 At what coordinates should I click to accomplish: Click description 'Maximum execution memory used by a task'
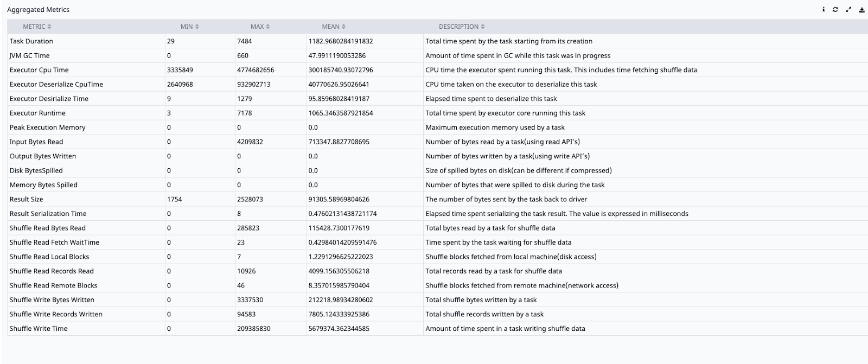pos(495,127)
